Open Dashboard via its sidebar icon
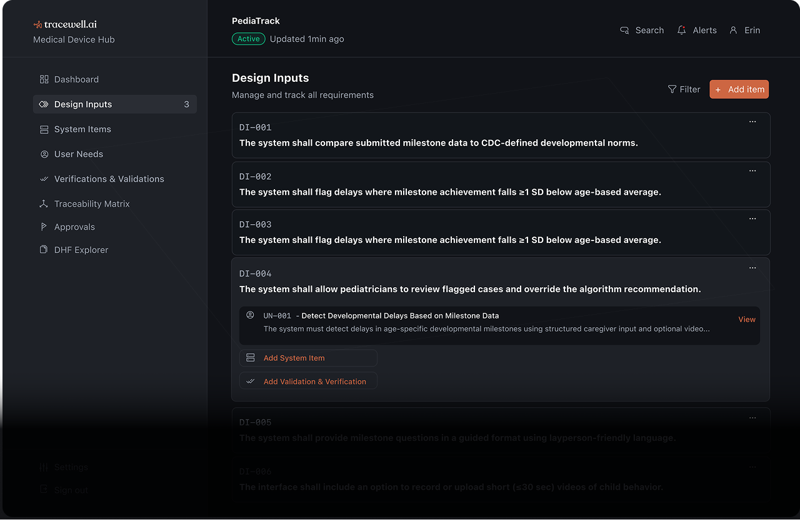The image size is (800, 532). (44, 79)
